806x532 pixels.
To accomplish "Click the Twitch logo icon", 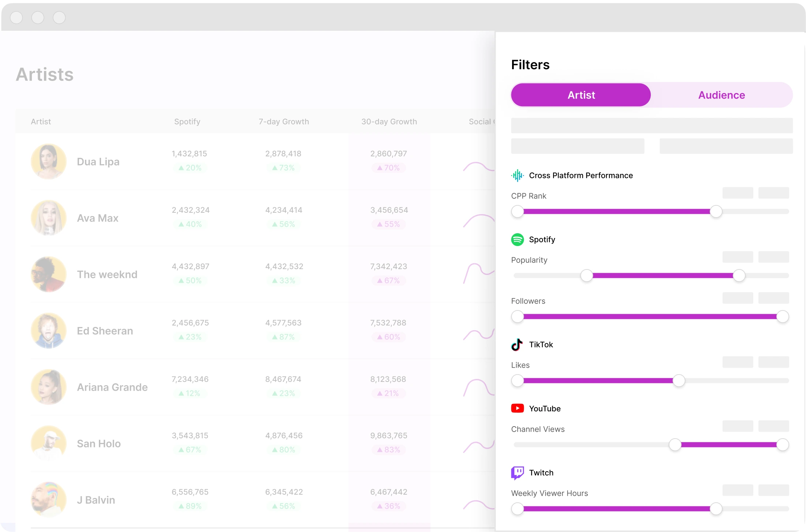I will (x=517, y=473).
